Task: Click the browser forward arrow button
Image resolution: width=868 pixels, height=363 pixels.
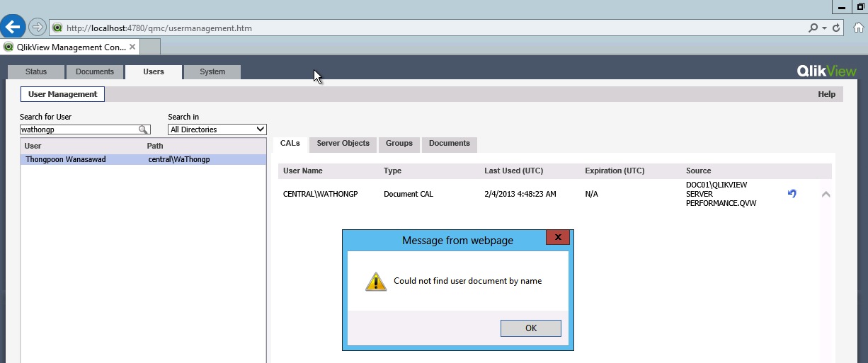Action: (x=38, y=28)
